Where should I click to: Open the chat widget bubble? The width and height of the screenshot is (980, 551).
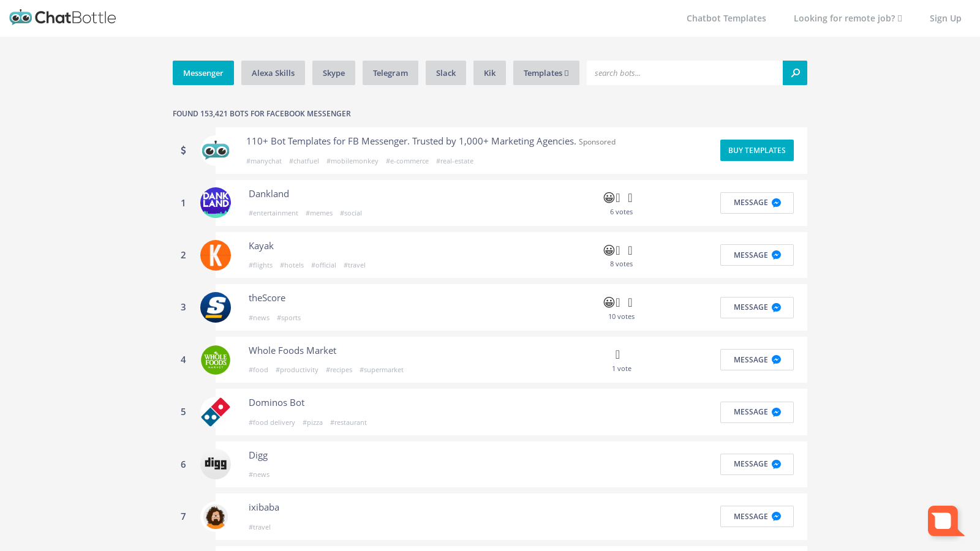(x=945, y=521)
